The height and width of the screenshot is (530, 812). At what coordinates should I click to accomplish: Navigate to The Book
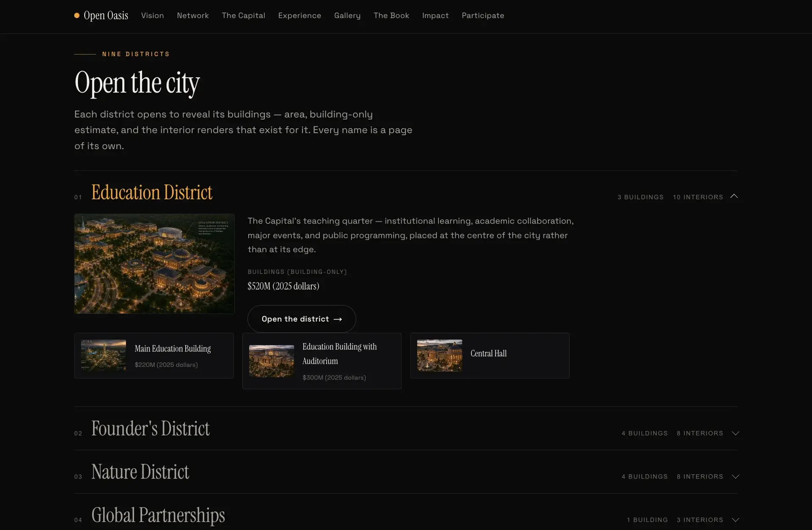(391, 16)
